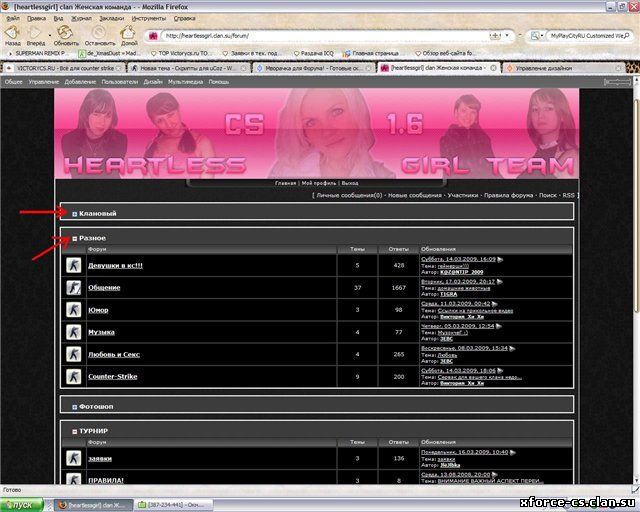Open the Инструменты menu
640x512 pixels.
pyautogui.click(x=149, y=18)
